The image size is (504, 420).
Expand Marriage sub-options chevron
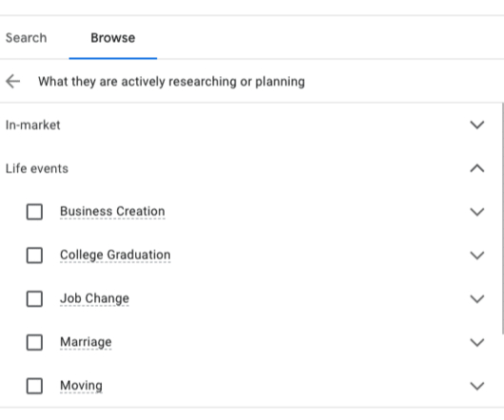477,342
